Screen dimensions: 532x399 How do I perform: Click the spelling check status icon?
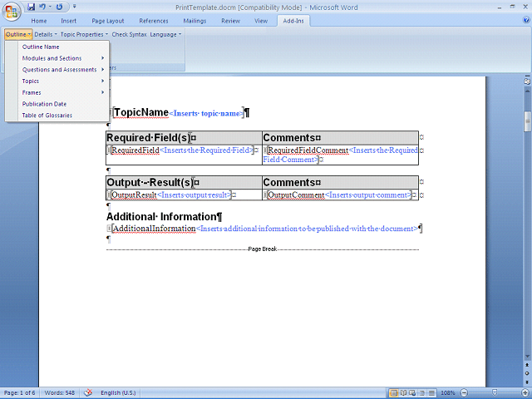coord(88,392)
